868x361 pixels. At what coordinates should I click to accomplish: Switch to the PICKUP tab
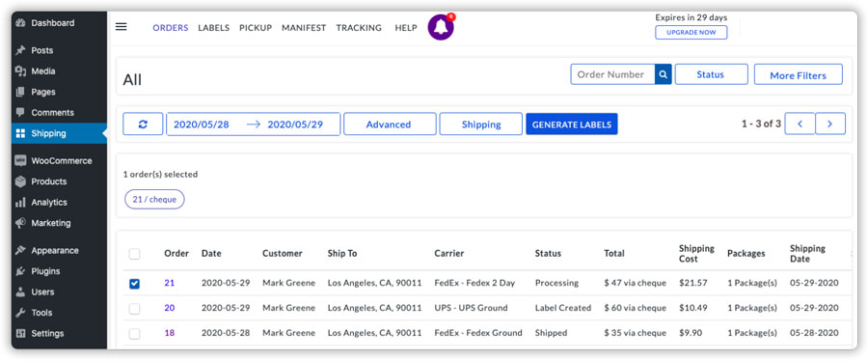pyautogui.click(x=256, y=28)
